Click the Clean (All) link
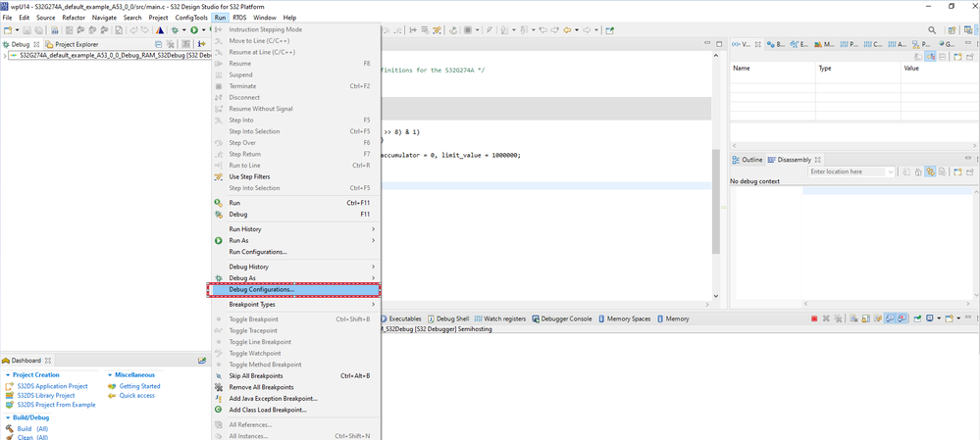 pyautogui.click(x=32, y=437)
